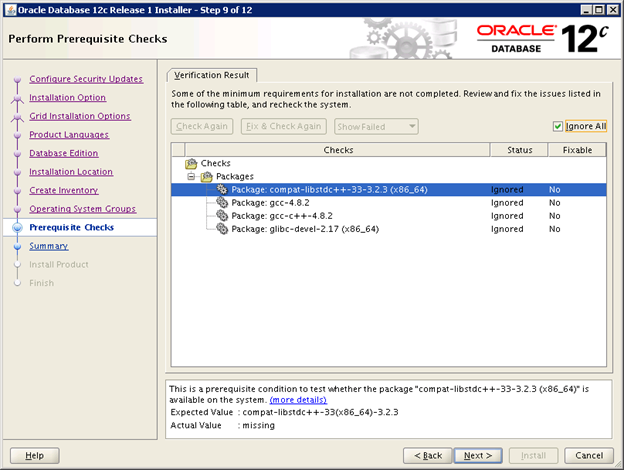The height and width of the screenshot is (470, 624).
Task: Click gear icon beside glibc-devel-2.17 package
Action: pos(222,229)
